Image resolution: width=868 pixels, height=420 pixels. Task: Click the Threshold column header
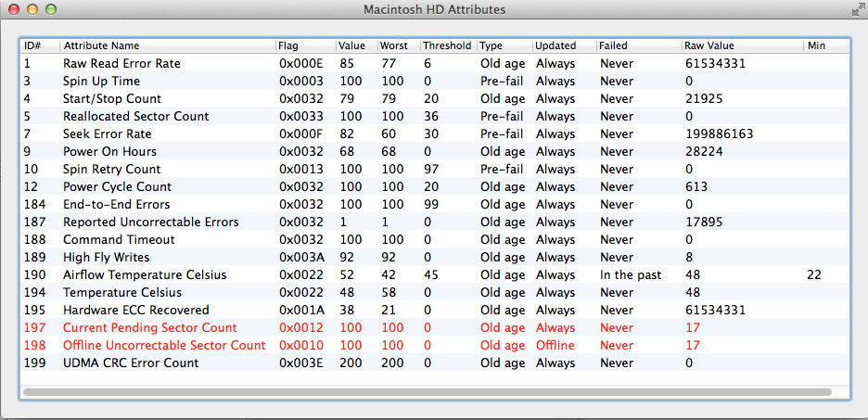pos(449,46)
